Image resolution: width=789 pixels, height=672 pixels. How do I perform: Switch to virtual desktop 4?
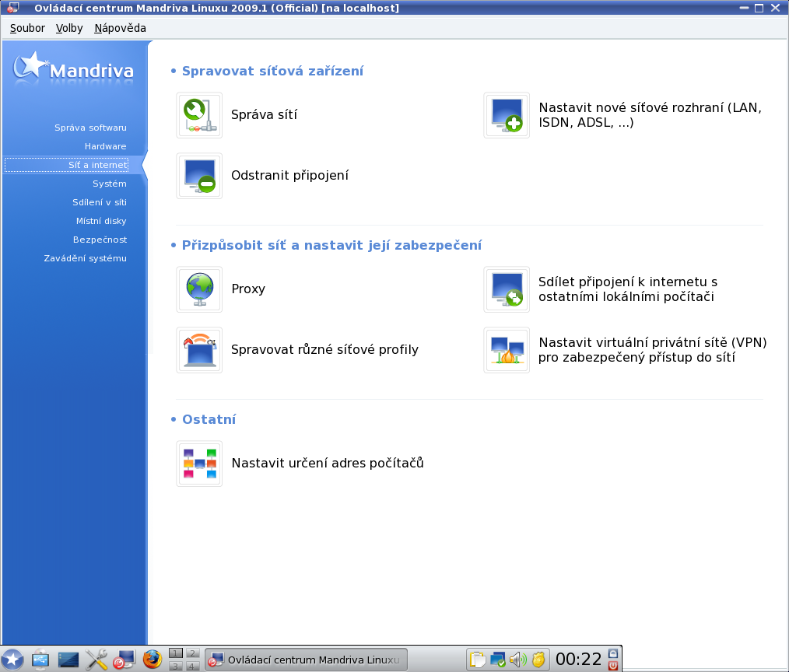click(191, 666)
